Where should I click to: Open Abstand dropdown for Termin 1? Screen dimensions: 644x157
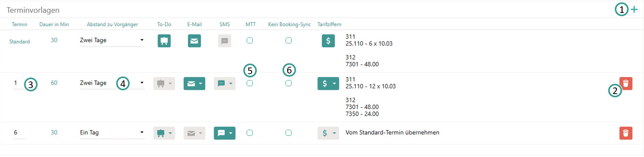(112, 83)
